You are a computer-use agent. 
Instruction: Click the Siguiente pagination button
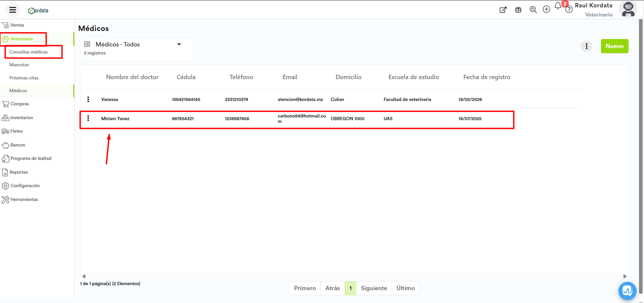point(374,288)
